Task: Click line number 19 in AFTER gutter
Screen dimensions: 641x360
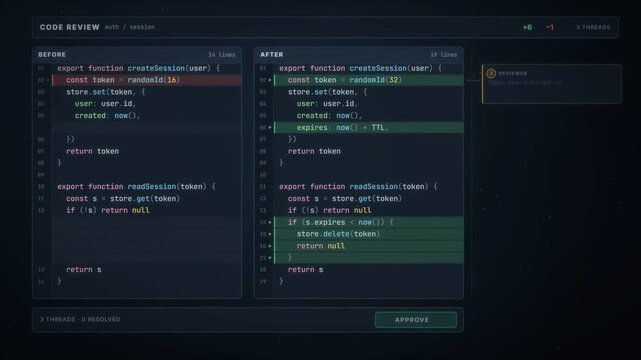Action: 263,282
